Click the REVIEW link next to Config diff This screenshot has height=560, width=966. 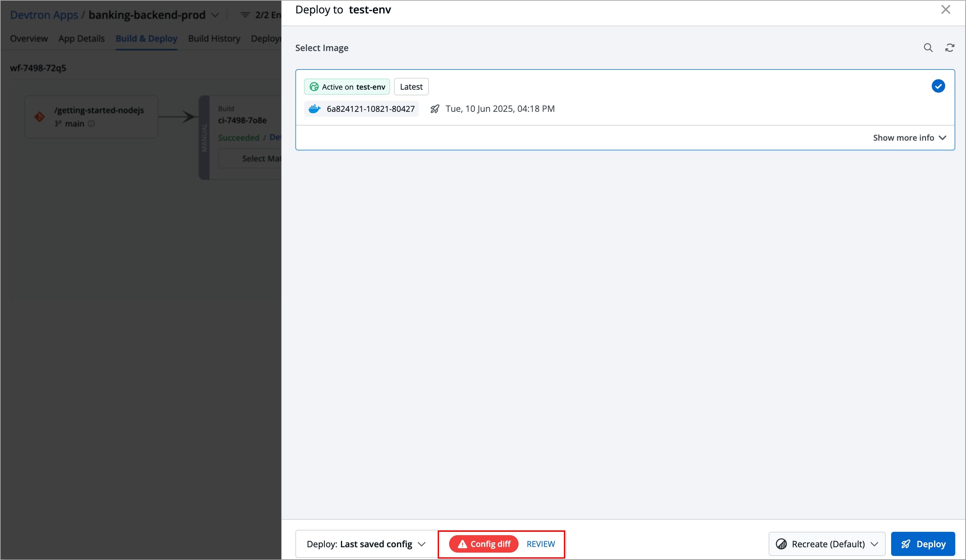[540, 544]
